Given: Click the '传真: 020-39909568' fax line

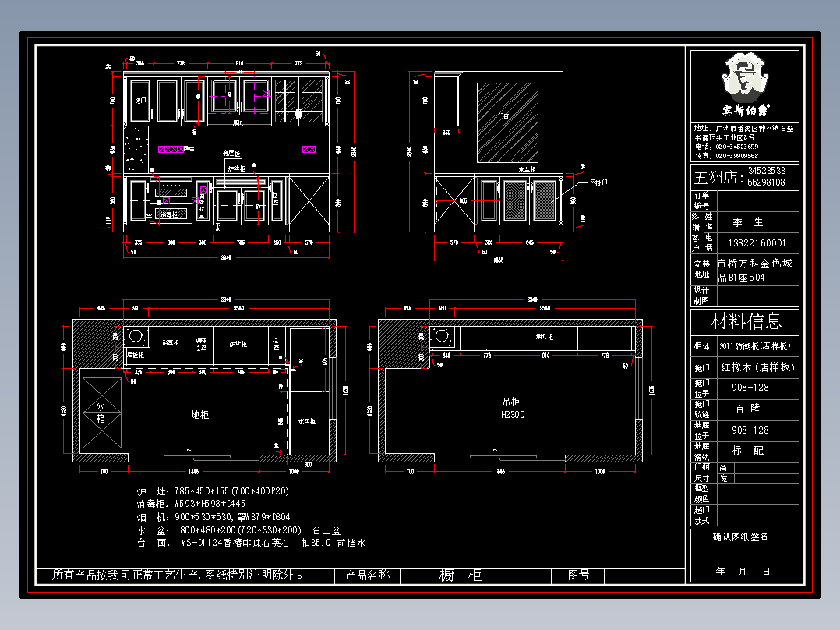Looking at the screenshot, I should 726,156.
